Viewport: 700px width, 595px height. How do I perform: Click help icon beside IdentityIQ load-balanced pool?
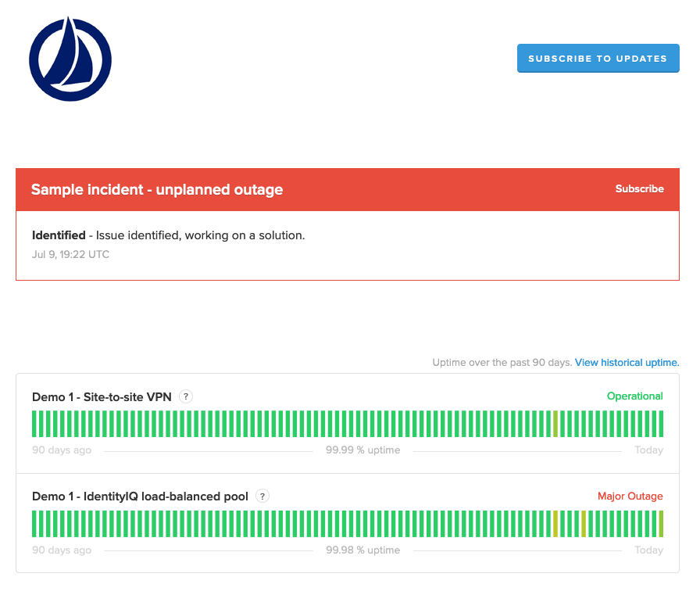click(262, 496)
